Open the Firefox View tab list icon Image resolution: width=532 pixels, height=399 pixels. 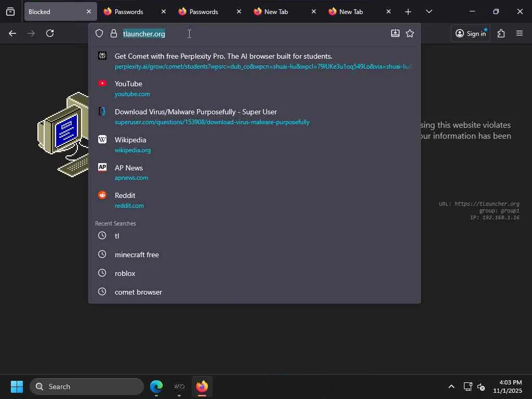(x=10, y=12)
